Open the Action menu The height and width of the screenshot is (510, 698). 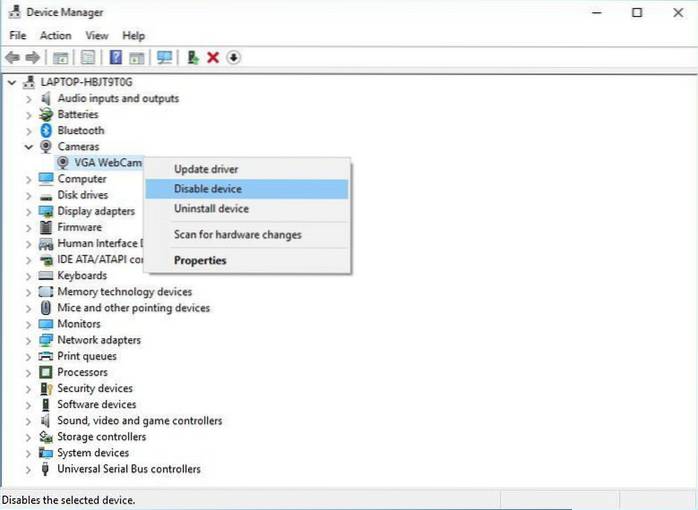pyautogui.click(x=55, y=36)
